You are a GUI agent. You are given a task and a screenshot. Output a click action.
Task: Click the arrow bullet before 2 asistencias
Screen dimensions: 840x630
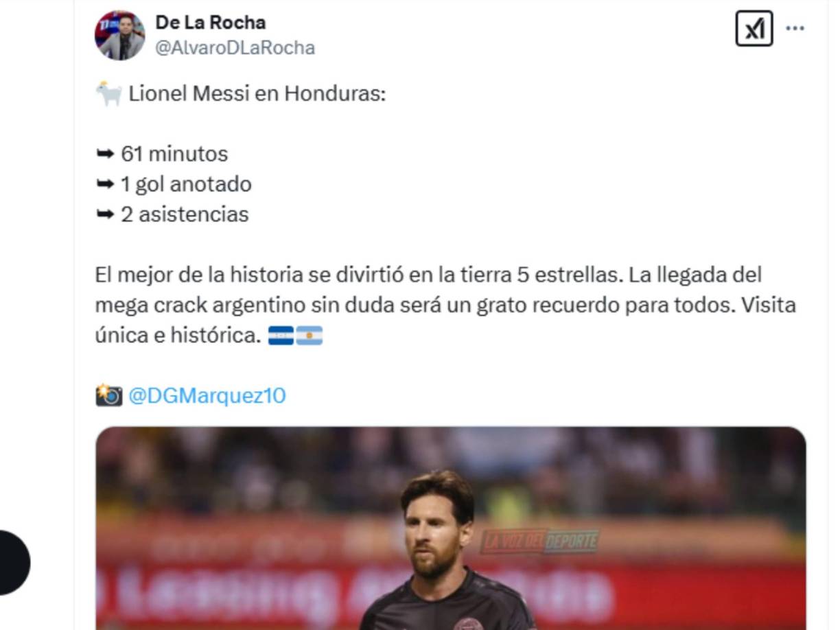[105, 215]
